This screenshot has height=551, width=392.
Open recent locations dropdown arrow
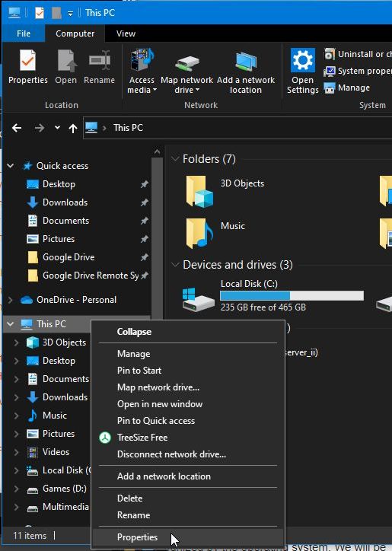click(x=57, y=128)
